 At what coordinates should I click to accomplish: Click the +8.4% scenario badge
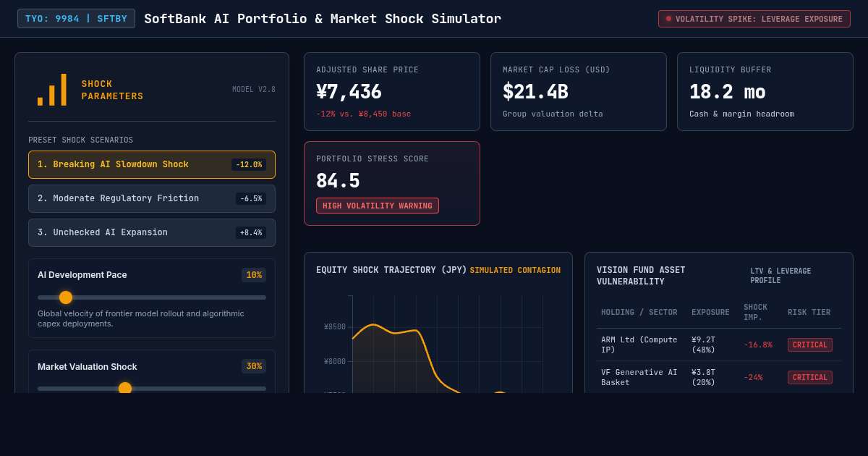click(251, 232)
